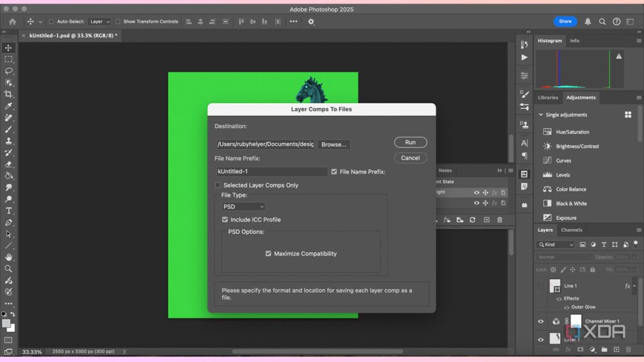Open the three-dots more options in options bar
The height and width of the screenshot is (362, 644).
pos(293,21)
